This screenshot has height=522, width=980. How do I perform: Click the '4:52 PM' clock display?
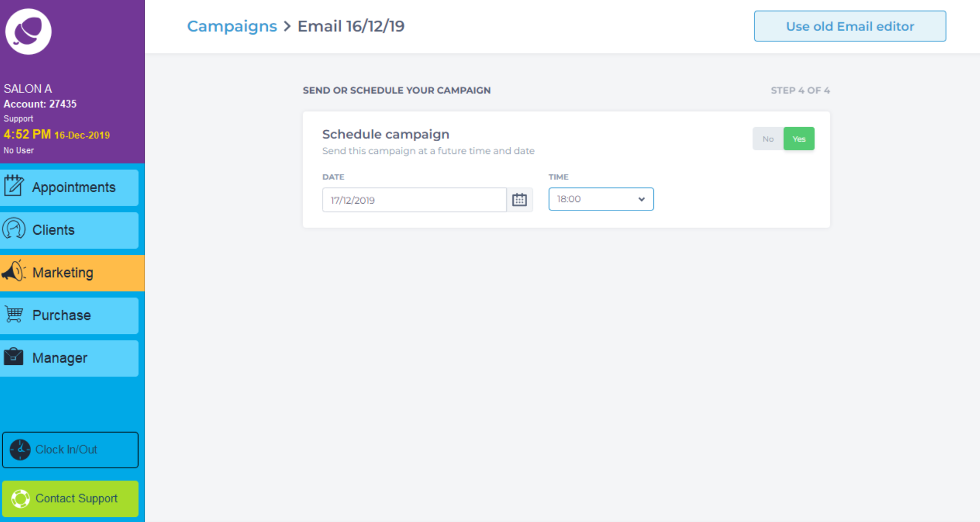tap(27, 134)
